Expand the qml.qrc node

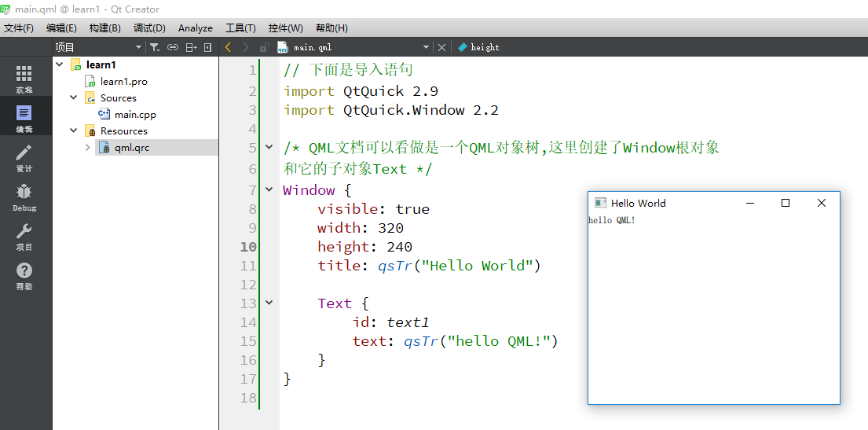pyautogui.click(x=87, y=148)
